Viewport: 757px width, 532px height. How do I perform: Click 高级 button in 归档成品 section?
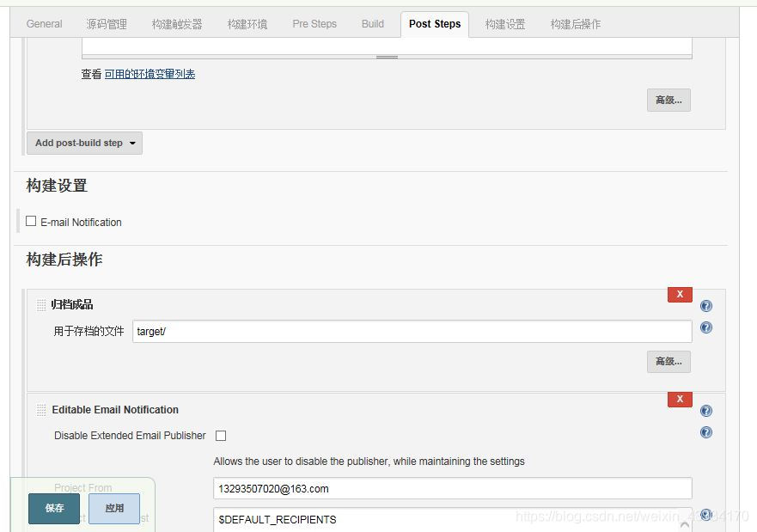(668, 361)
